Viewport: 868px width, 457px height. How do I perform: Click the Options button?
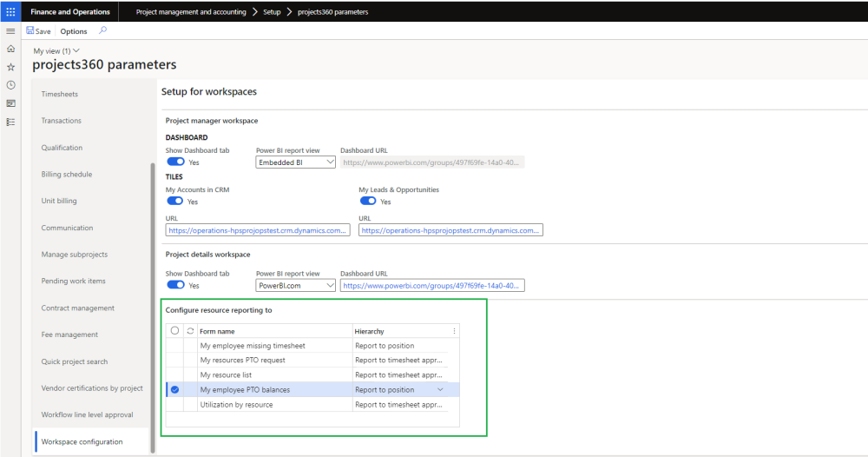[x=74, y=31]
